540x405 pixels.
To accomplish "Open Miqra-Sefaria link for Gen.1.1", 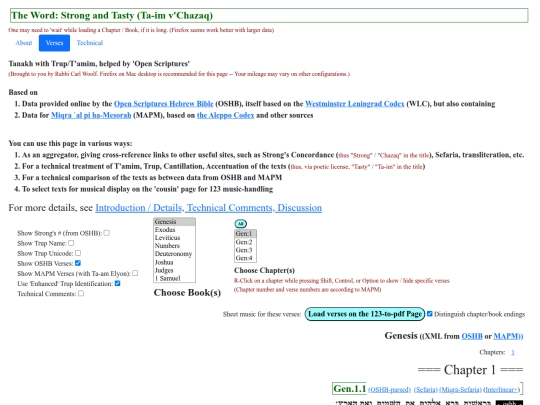I will [x=460, y=390].
